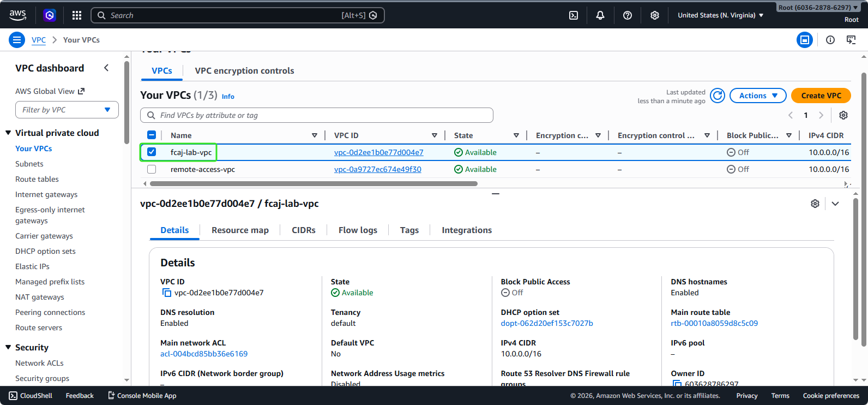
Task: Open vpc-0d2ee1b0e77d004e7 link in table
Action: (x=379, y=152)
